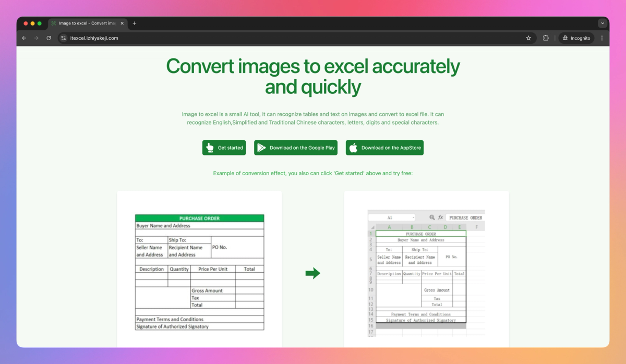The width and height of the screenshot is (626, 364).
Task: Click the 'Get started' button
Action: (x=224, y=148)
